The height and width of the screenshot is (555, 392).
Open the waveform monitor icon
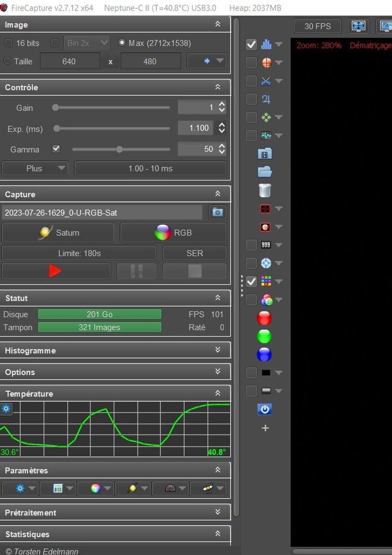(x=266, y=135)
